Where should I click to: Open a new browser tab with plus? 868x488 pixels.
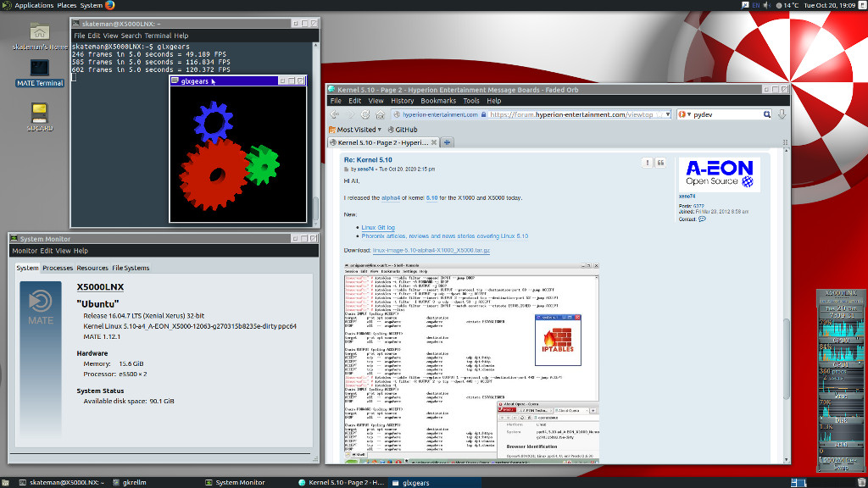point(447,142)
